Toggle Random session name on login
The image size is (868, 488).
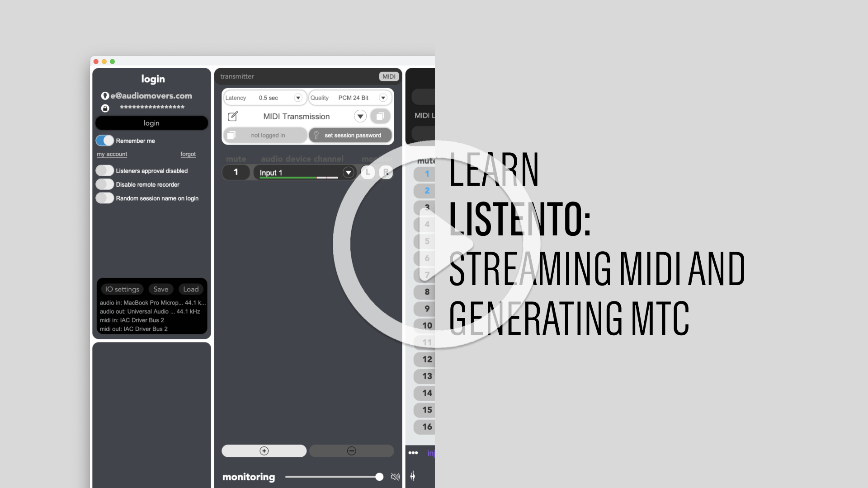click(x=105, y=198)
